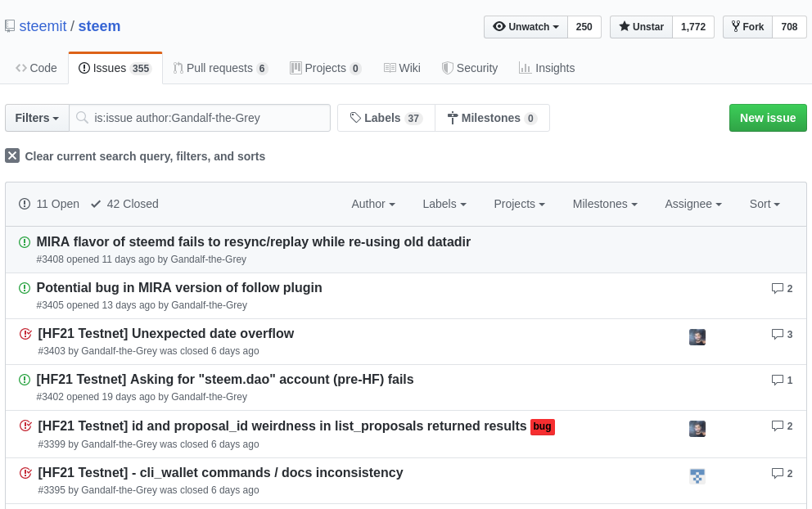Click comment icon on Unexpected date overflow issue
This screenshot has width=812, height=509.
tap(778, 334)
